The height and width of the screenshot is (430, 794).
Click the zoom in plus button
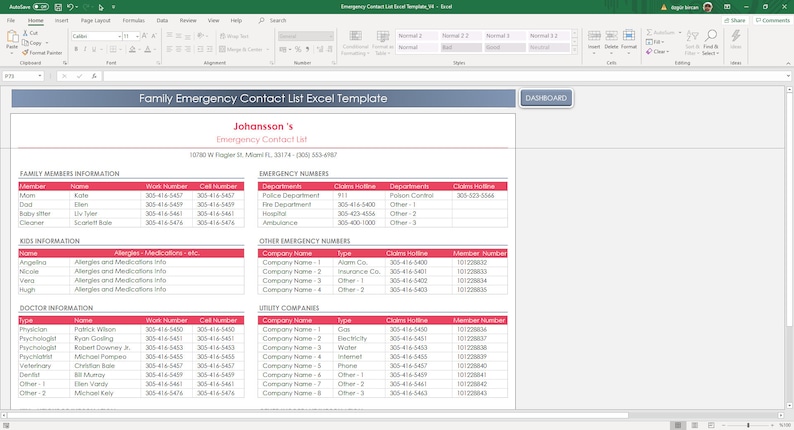772,425
